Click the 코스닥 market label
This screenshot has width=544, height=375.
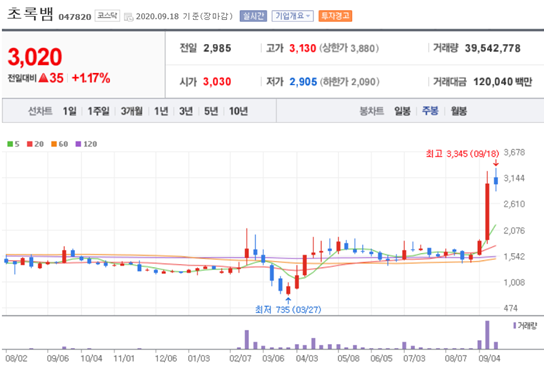point(107,16)
